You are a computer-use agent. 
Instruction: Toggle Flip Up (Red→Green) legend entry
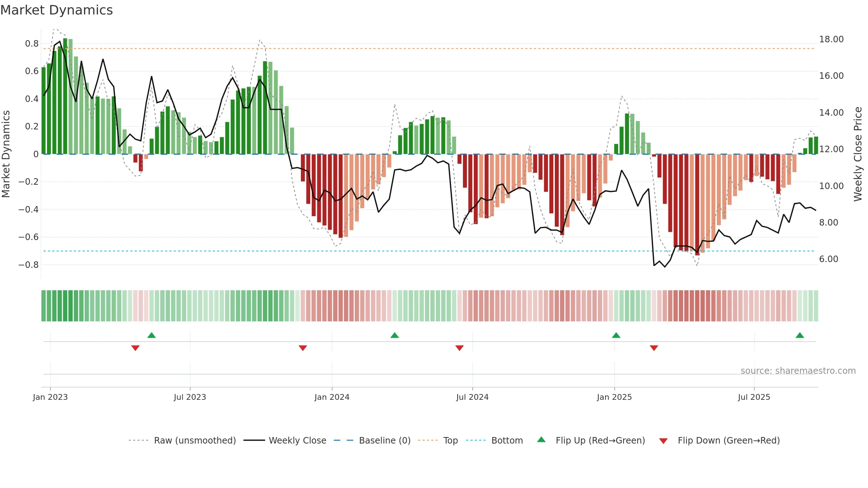tap(591, 440)
